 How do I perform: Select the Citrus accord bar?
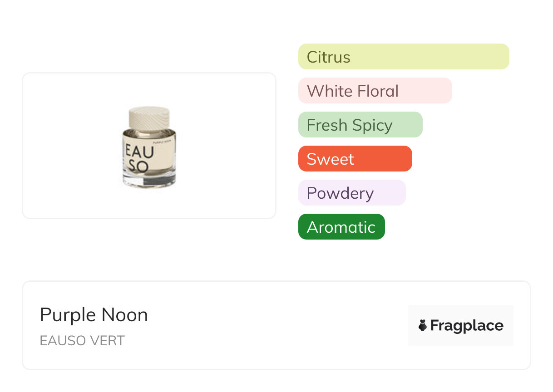click(403, 57)
